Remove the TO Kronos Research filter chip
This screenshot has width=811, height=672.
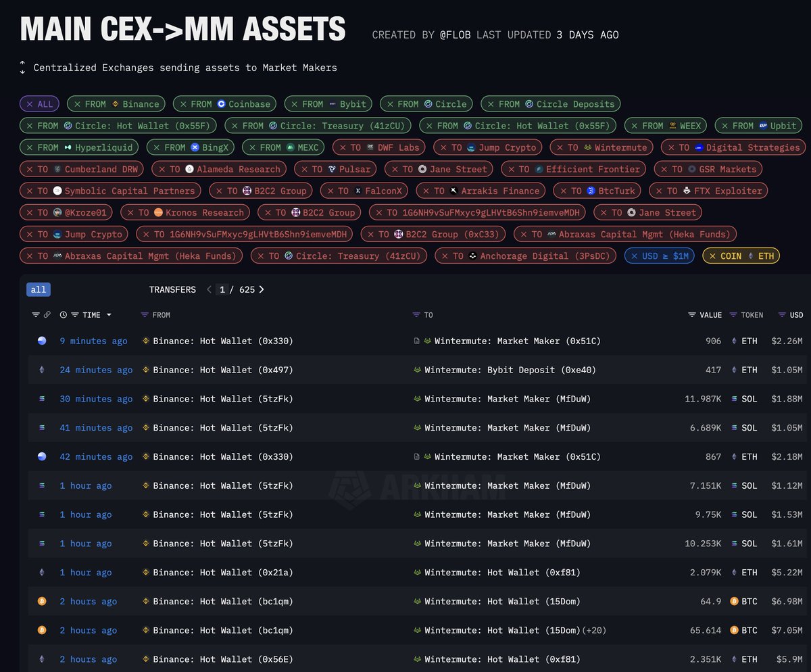[x=131, y=212]
